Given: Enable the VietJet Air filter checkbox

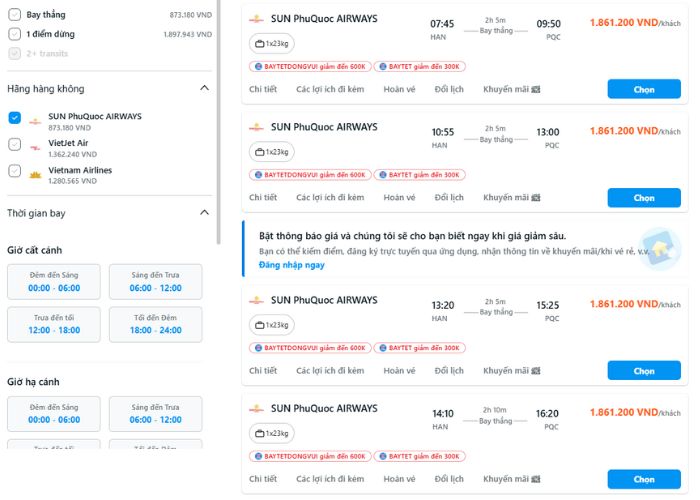Looking at the screenshot, I should click(14, 144).
